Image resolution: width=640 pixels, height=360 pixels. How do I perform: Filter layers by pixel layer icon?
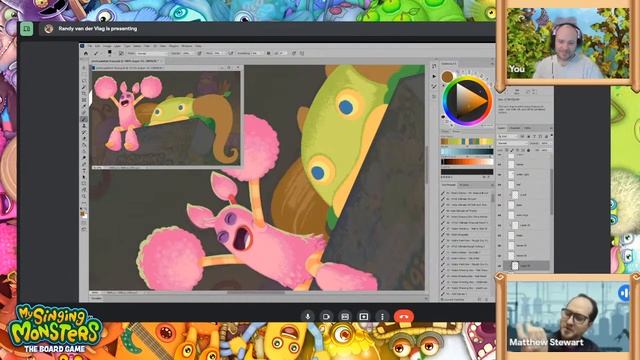522,136
